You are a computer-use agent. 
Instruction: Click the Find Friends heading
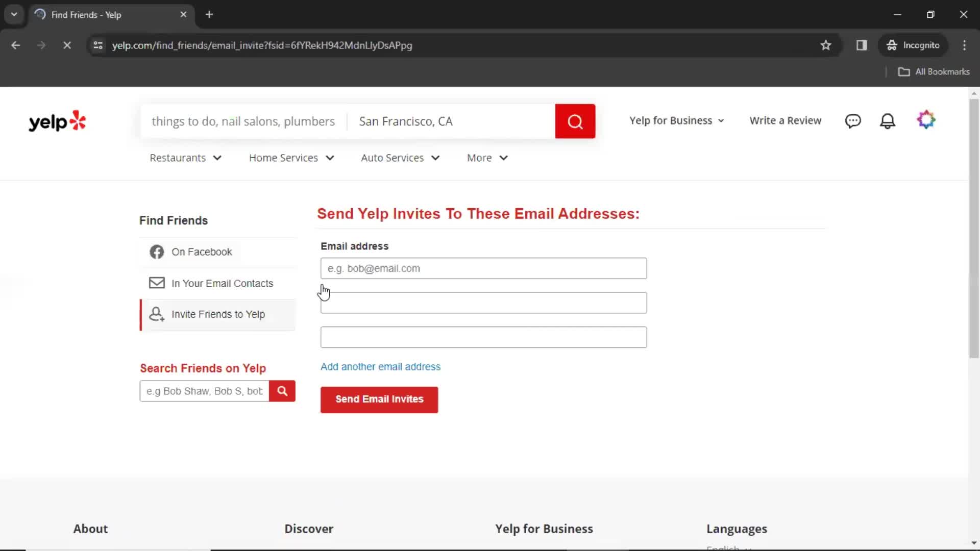pyautogui.click(x=174, y=220)
